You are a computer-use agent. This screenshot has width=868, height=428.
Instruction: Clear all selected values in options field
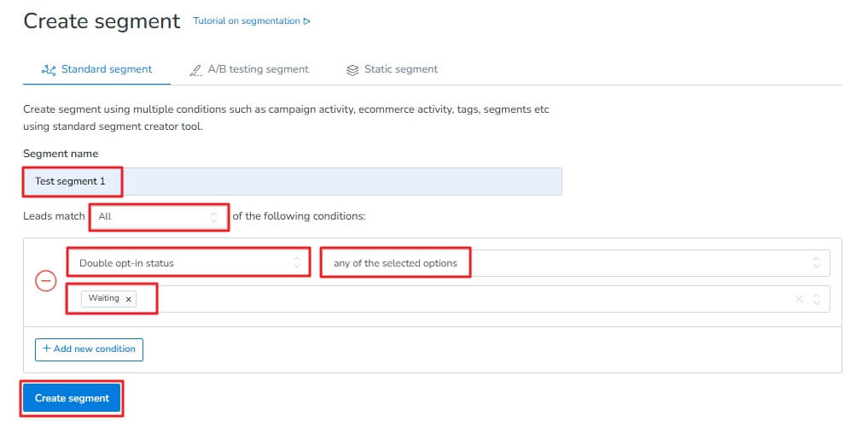pyautogui.click(x=799, y=299)
